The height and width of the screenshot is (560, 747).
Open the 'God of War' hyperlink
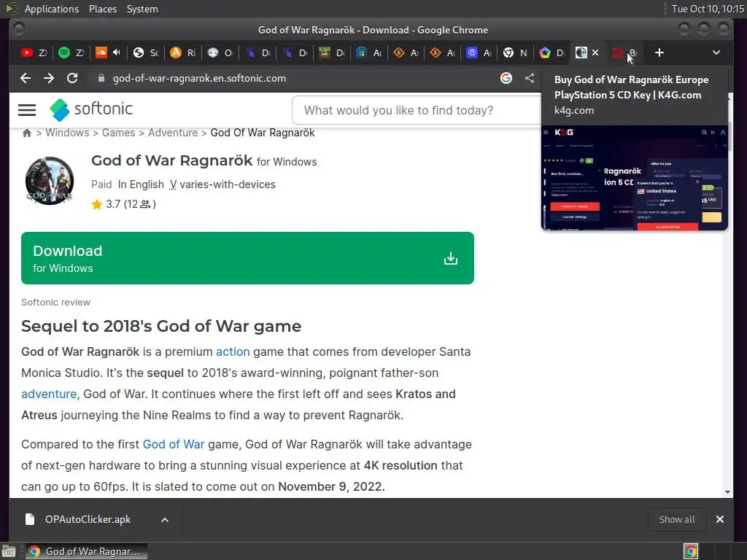tap(174, 444)
